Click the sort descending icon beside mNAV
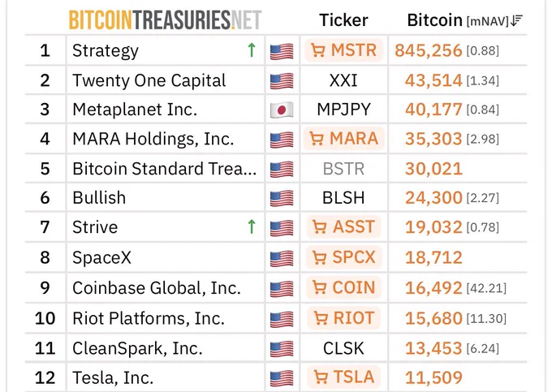 pos(516,21)
